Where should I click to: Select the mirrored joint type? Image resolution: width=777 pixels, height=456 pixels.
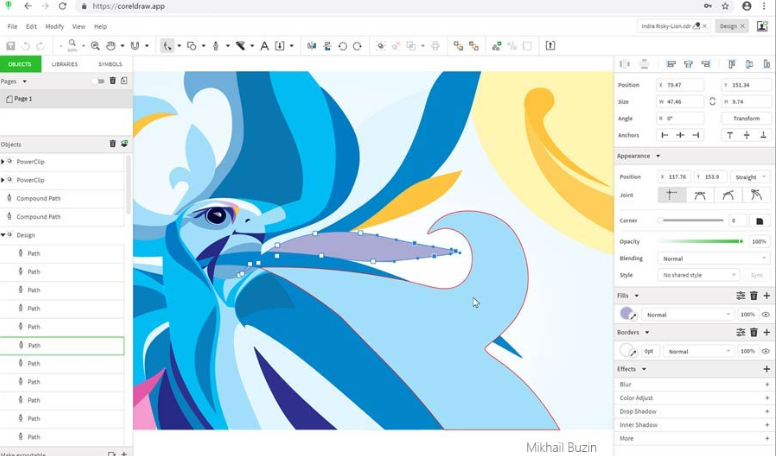click(700, 195)
